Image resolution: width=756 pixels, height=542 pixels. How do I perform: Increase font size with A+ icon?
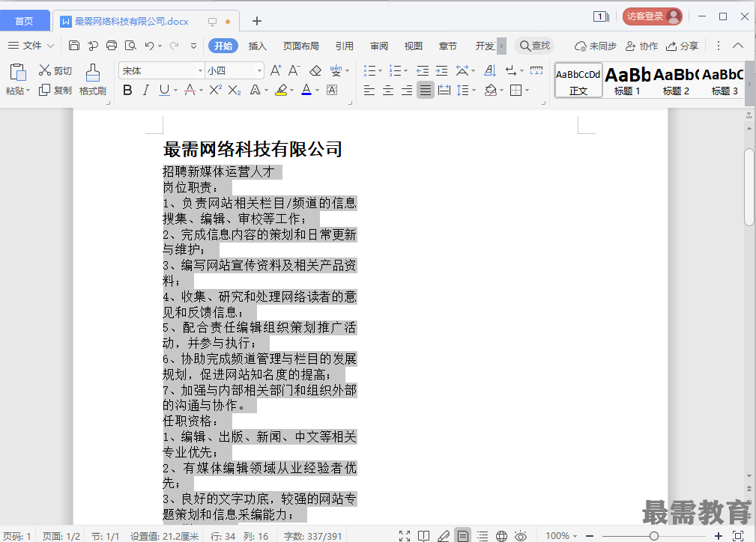tap(276, 71)
